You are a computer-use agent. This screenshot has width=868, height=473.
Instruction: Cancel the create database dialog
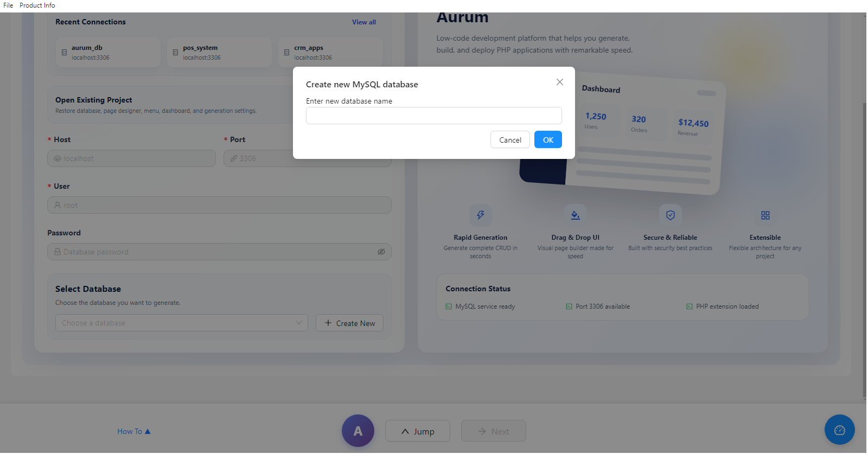coord(510,140)
